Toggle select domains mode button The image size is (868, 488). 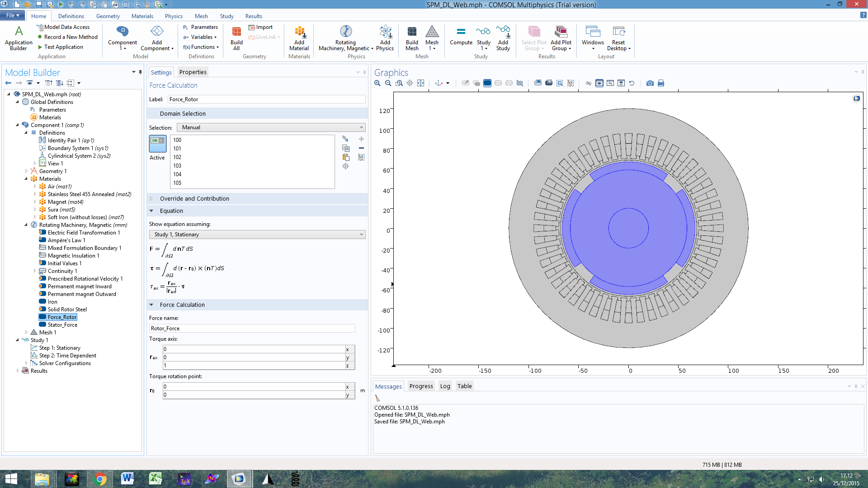tap(487, 83)
